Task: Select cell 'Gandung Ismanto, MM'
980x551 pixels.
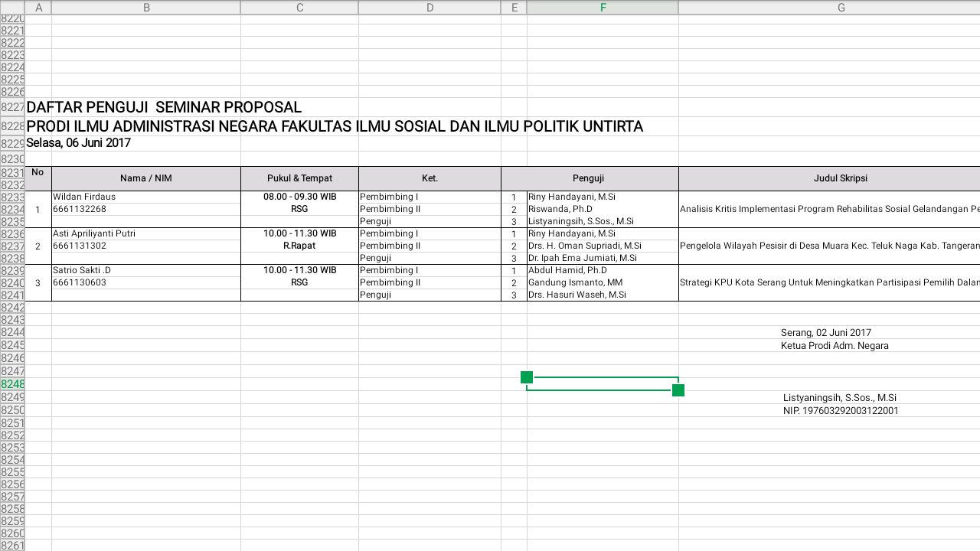Action: 603,282
